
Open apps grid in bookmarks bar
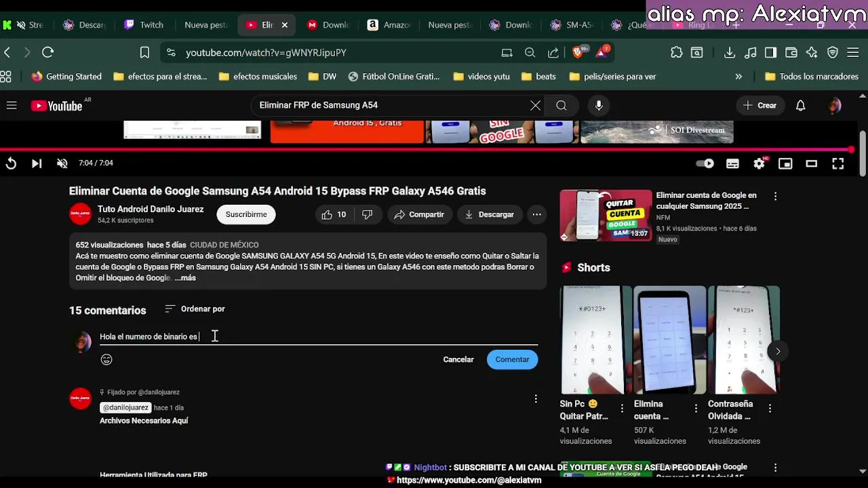[x=5, y=77]
